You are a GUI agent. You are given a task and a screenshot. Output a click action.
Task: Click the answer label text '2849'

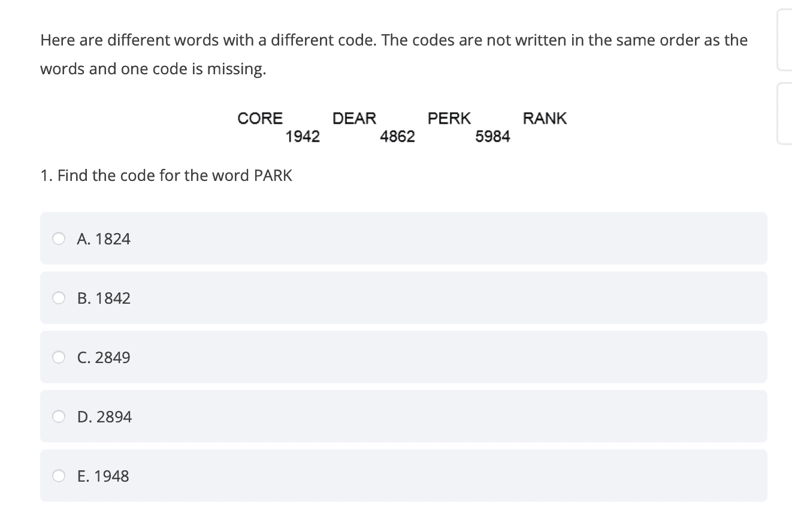(113, 358)
